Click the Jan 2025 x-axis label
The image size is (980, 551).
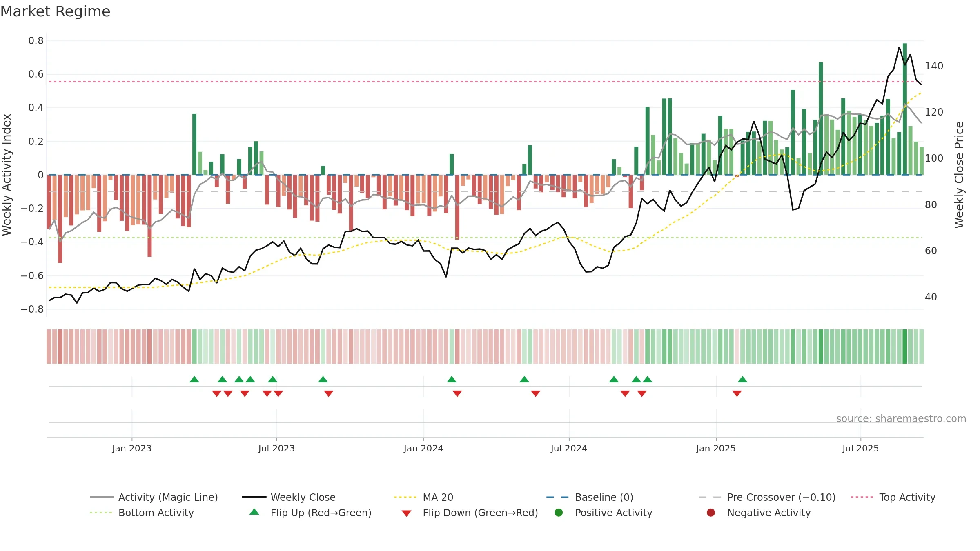(716, 448)
